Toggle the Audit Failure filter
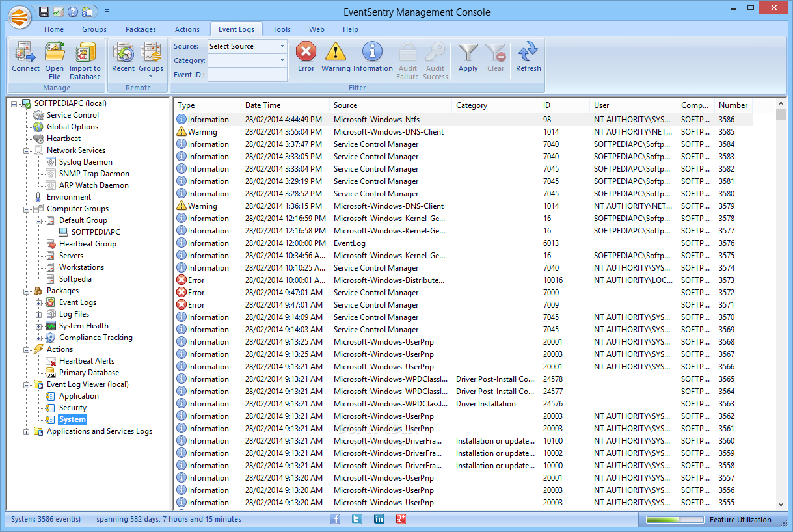This screenshot has height=532, width=793. [408, 60]
